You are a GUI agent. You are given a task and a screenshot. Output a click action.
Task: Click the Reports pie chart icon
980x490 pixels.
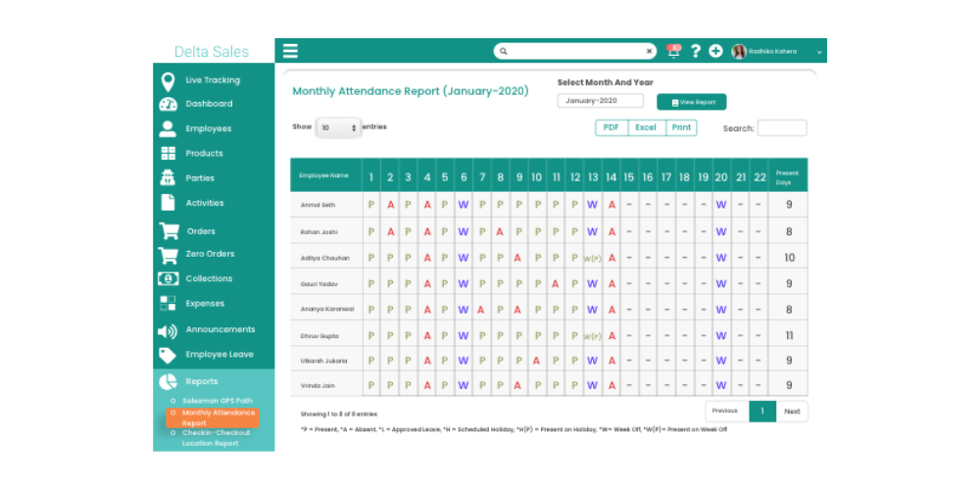tap(168, 382)
